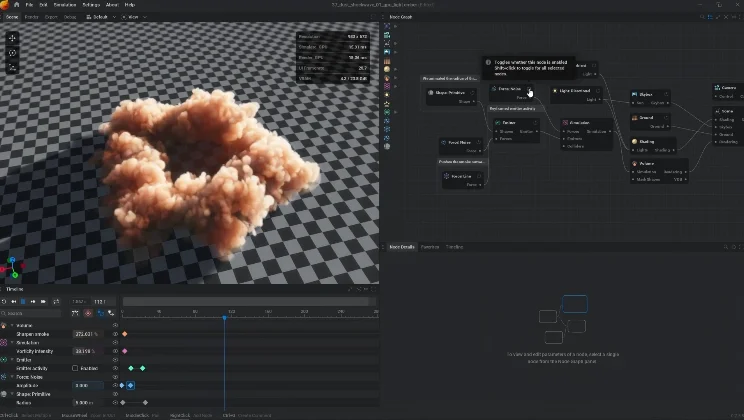The height and width of the screenshot is (420, 744).
Task: Click the Sharpen smoke value field
Action: click(87, 334)
